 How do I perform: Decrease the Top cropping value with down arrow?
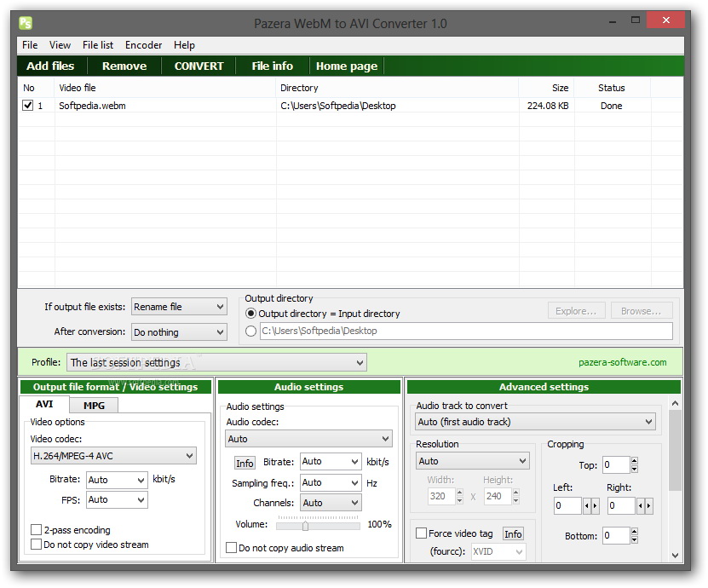point(635,469)
